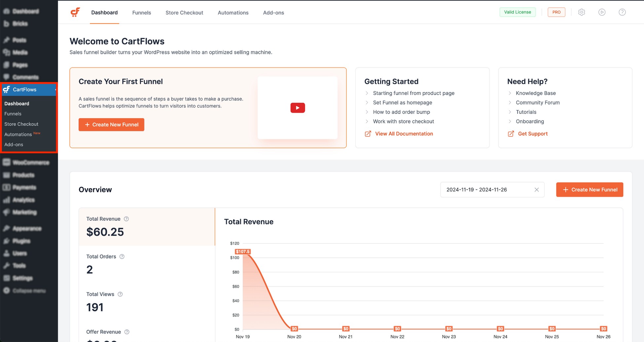The width and height of the screenshot is (644, 342).
Task: Click the WooCommerce sidebar icon
Action: coord(7,162)
